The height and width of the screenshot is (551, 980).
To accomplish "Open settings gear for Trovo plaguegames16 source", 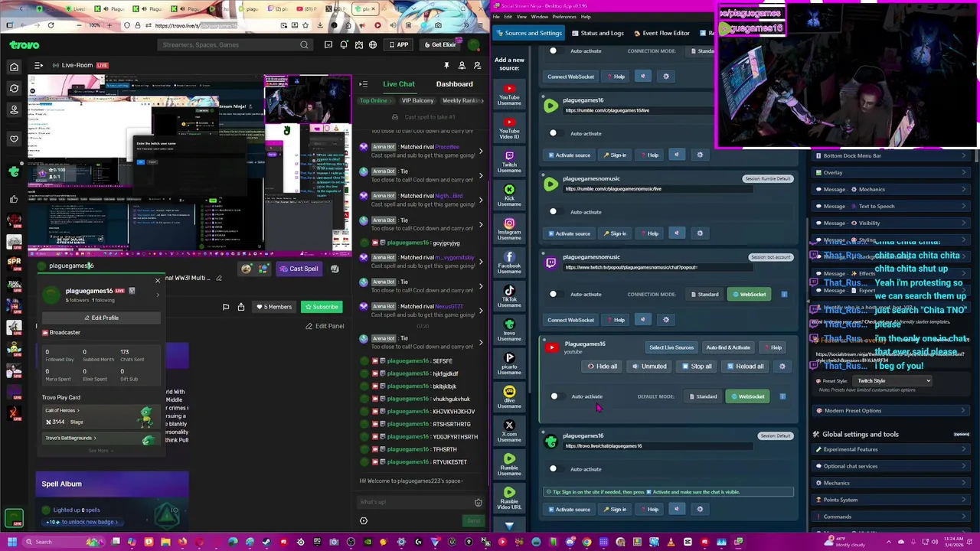I will (x=700, y=509).
